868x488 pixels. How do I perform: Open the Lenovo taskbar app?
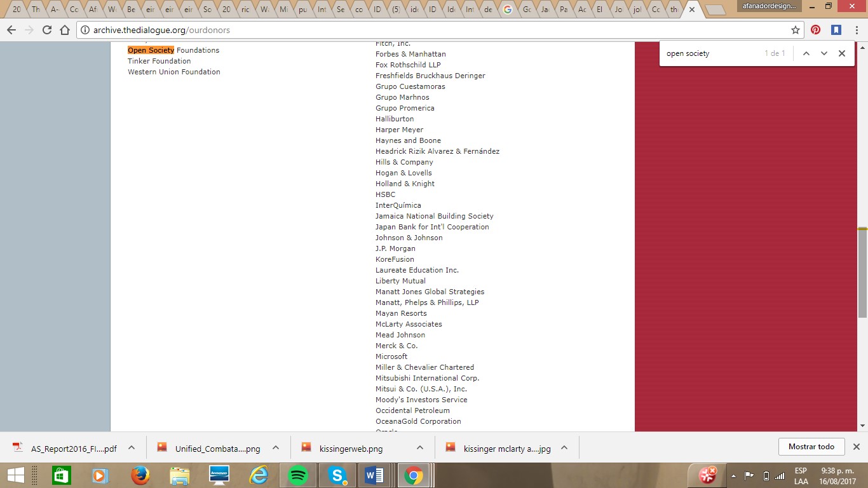(x=219, y=475)
